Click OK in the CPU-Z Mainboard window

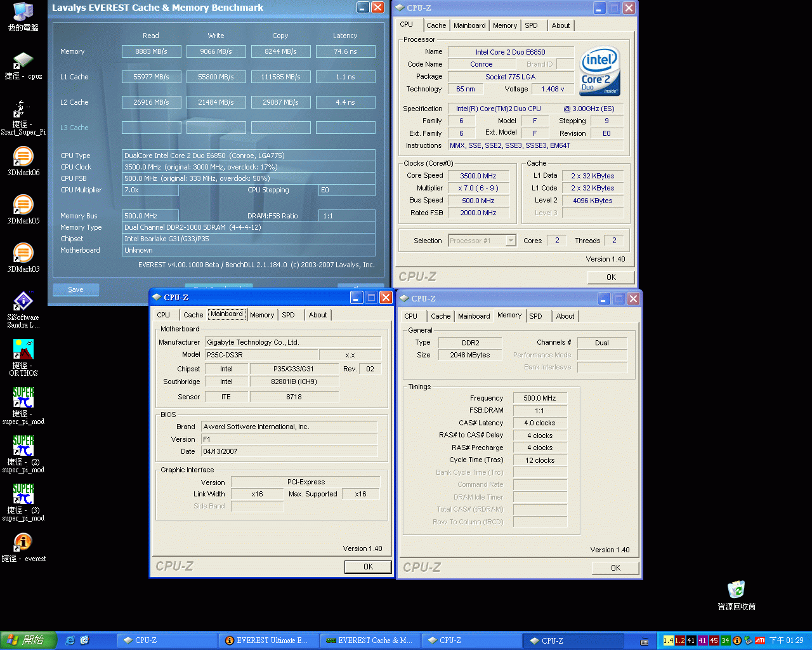(368, 567)
